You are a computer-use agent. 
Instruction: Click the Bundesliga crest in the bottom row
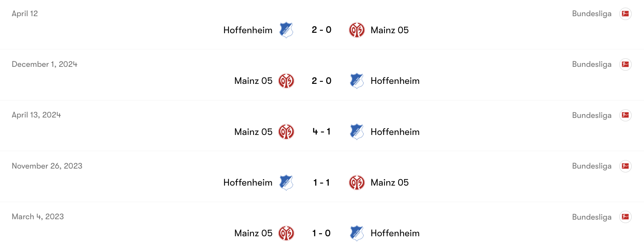click(625, 217)
